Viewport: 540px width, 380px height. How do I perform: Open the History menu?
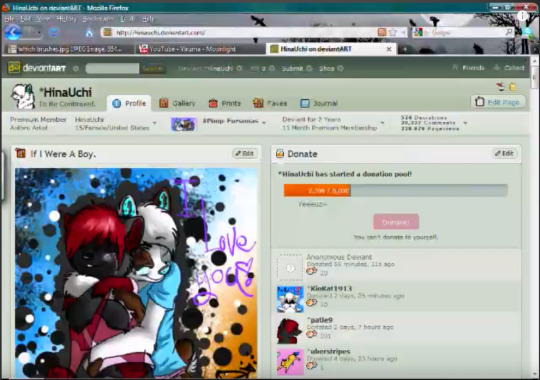tap(66, 19)
